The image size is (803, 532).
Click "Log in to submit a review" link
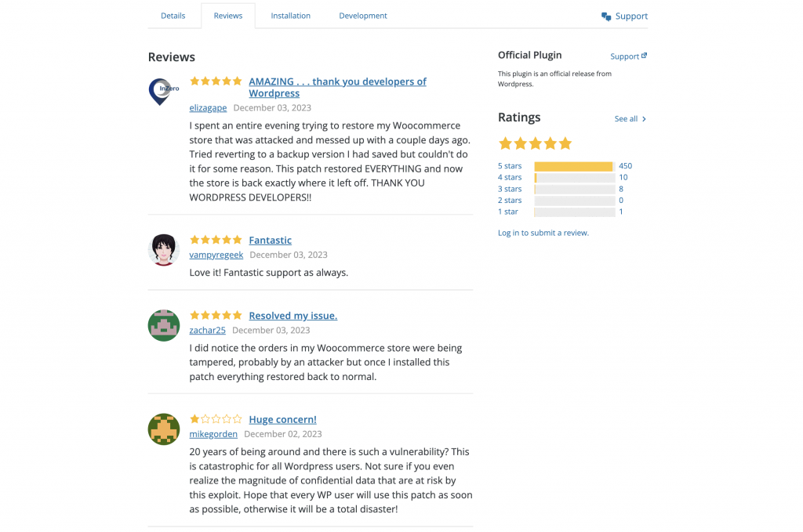[543, 233]
